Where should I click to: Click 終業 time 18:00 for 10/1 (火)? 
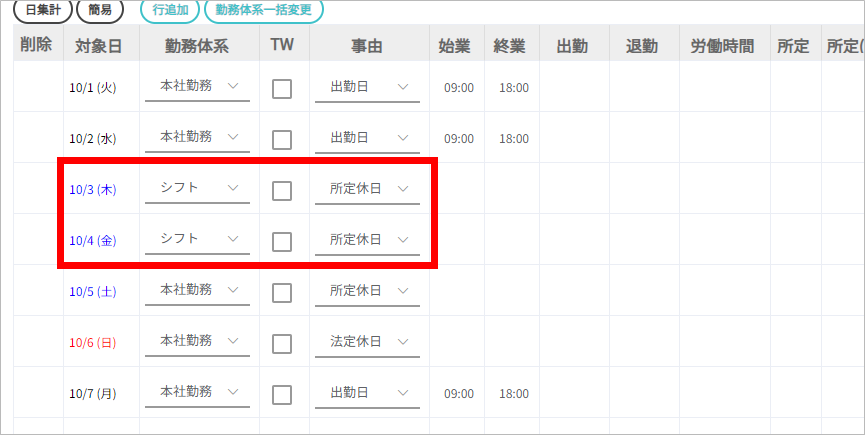click(514, 88)
